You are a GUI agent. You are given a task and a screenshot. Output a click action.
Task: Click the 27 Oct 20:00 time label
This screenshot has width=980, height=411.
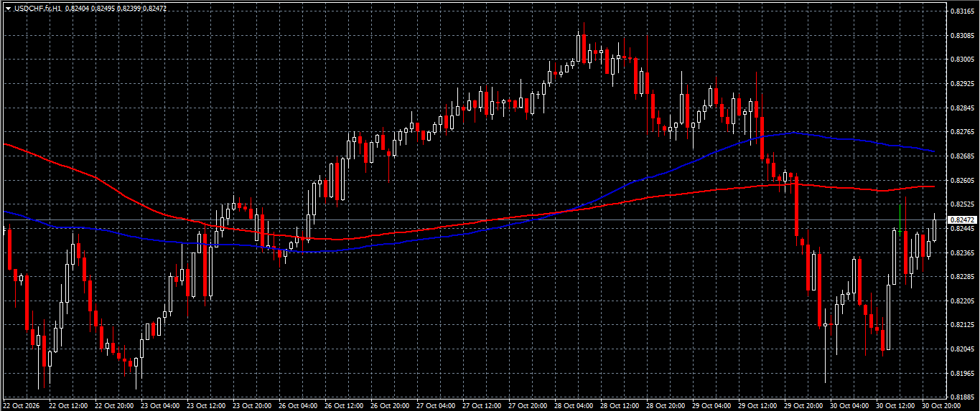(528, 406)
